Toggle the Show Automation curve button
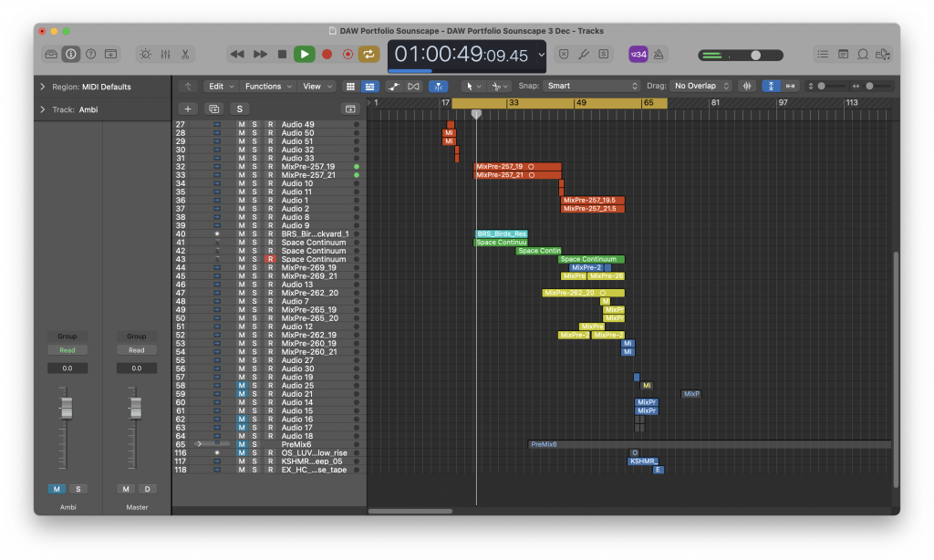The height and width of the screenshot is (560, 934). coord(394,87)
